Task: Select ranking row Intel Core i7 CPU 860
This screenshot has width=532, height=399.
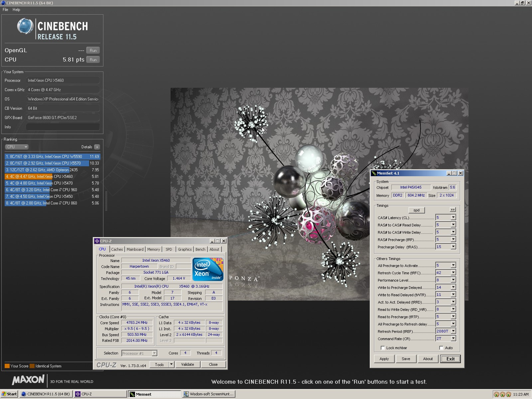Action: point(52,203)
